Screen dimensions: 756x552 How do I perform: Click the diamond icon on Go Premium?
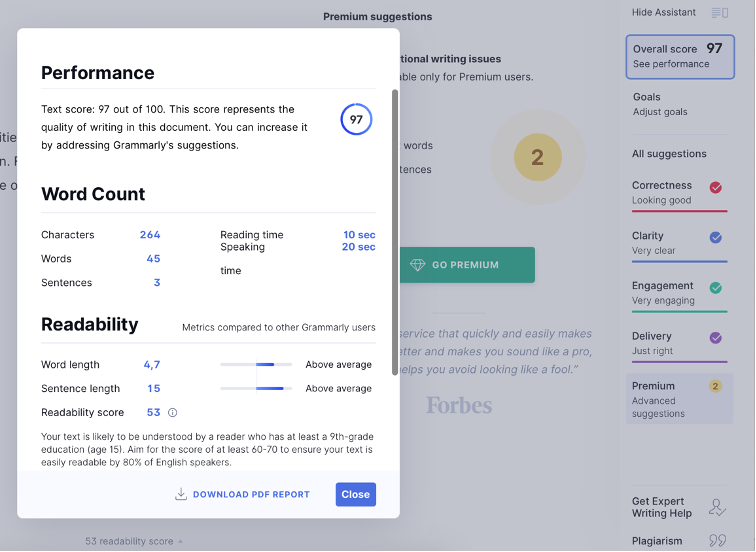pos(418,265)
